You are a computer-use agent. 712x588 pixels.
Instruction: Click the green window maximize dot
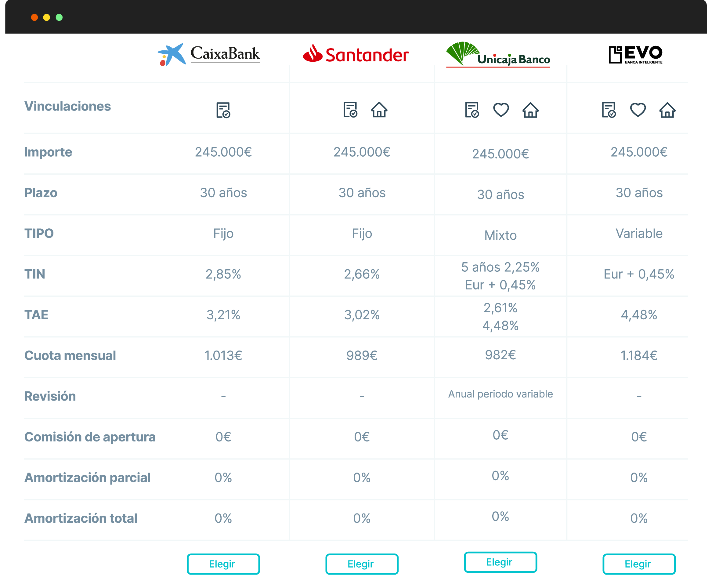[59, 17]
